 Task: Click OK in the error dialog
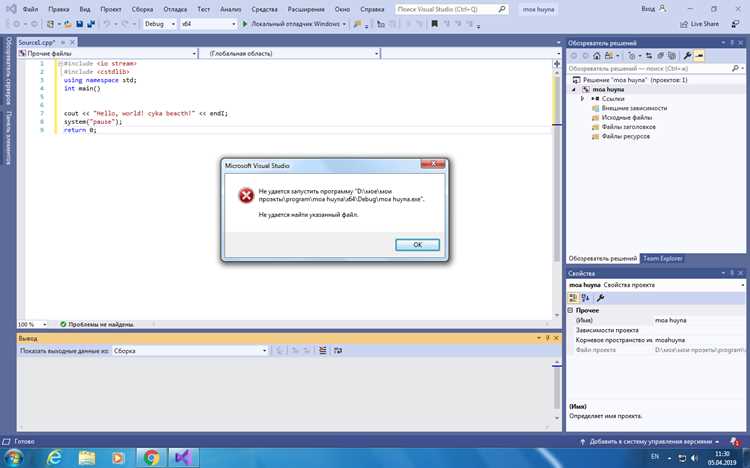417,245
